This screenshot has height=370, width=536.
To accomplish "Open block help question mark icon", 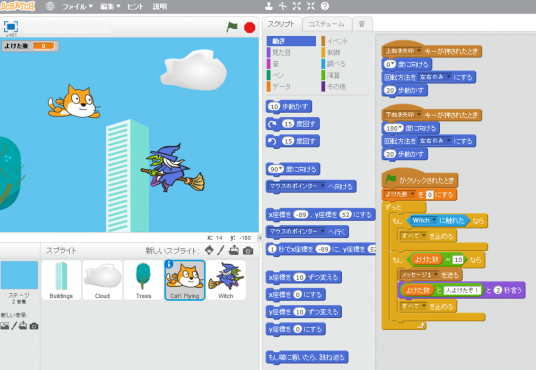I will 325,6.
